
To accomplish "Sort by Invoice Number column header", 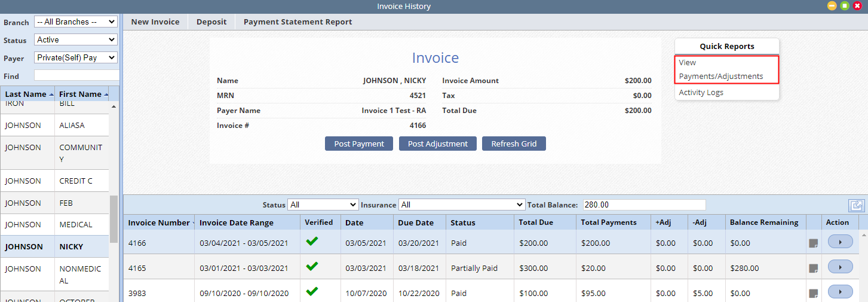I will (159, 222).
